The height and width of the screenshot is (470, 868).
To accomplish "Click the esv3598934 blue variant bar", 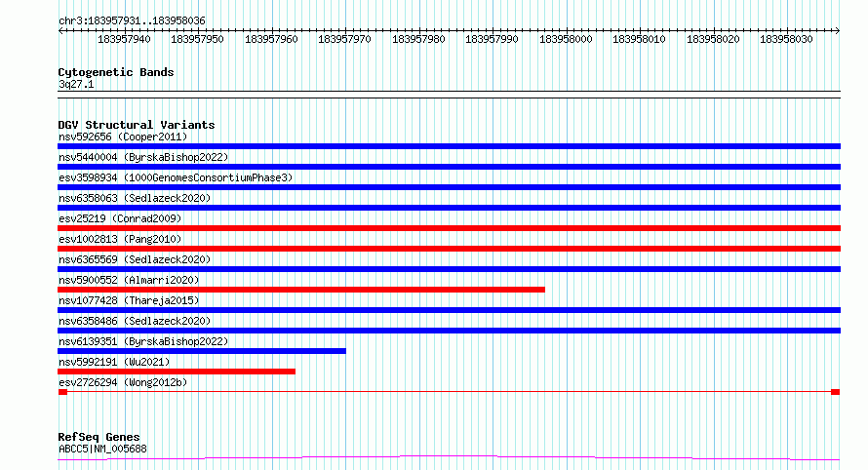I will pyautogui.click(x=449, y=187).
